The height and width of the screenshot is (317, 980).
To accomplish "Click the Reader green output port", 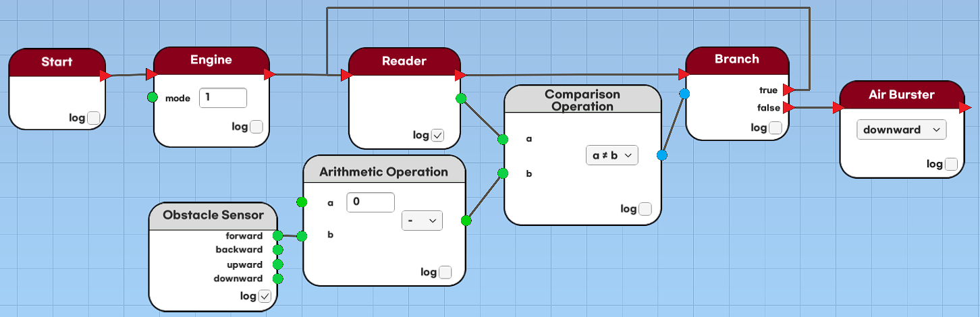I will click(x=461, y=98).
